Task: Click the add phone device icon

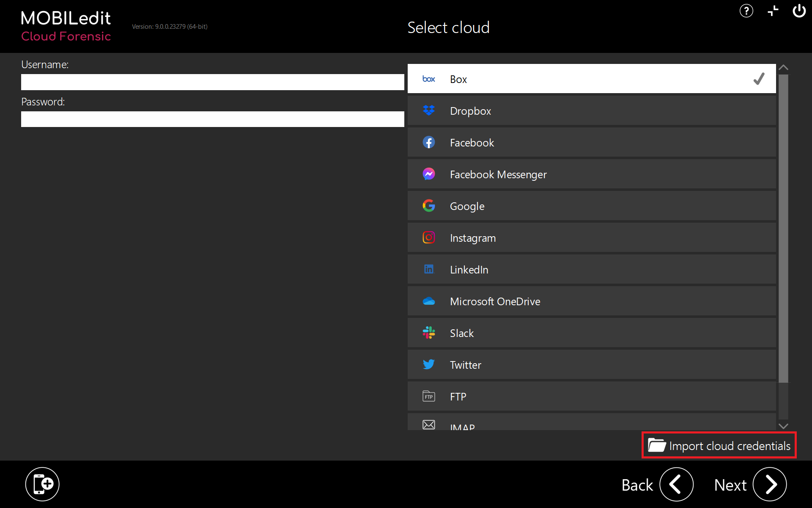Action: tap(42, 484)
